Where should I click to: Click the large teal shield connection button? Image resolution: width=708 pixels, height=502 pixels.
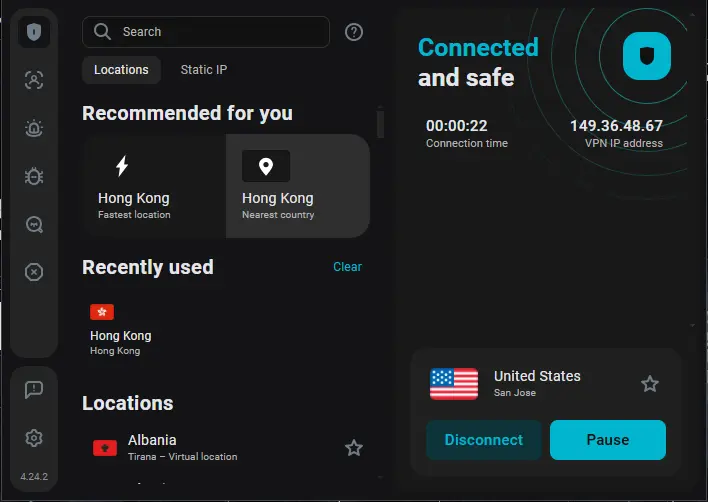[647, 56]
